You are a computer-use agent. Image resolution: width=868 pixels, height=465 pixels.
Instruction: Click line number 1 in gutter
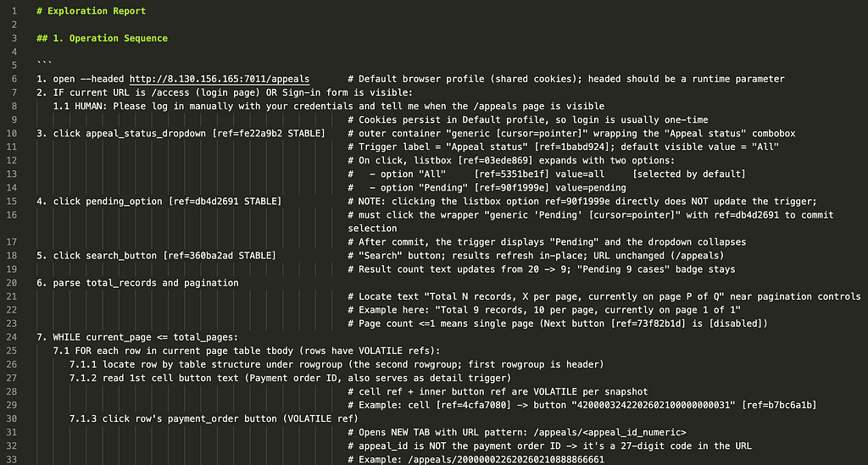(14, 11)
